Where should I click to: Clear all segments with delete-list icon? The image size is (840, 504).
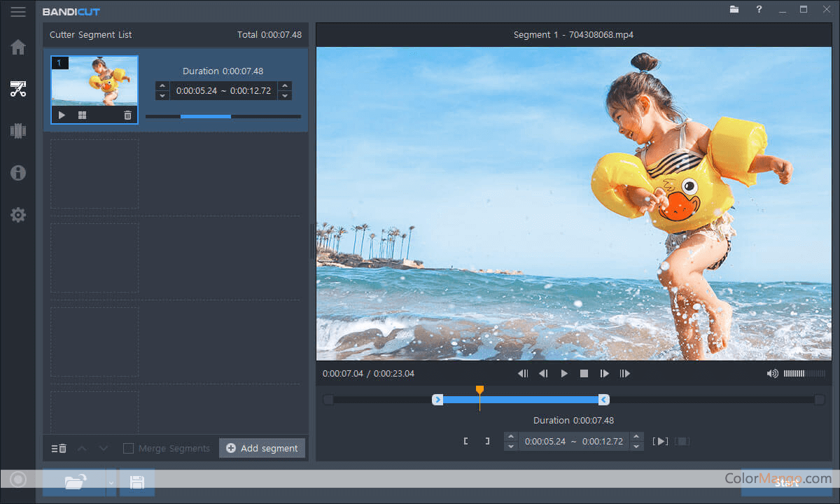coord(59,448)
